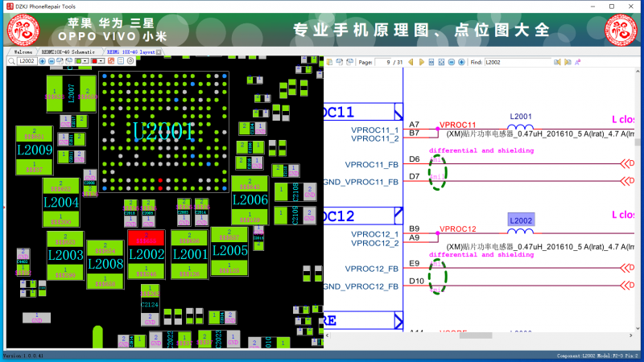Switch to the Welcome tab

point(23,51)
